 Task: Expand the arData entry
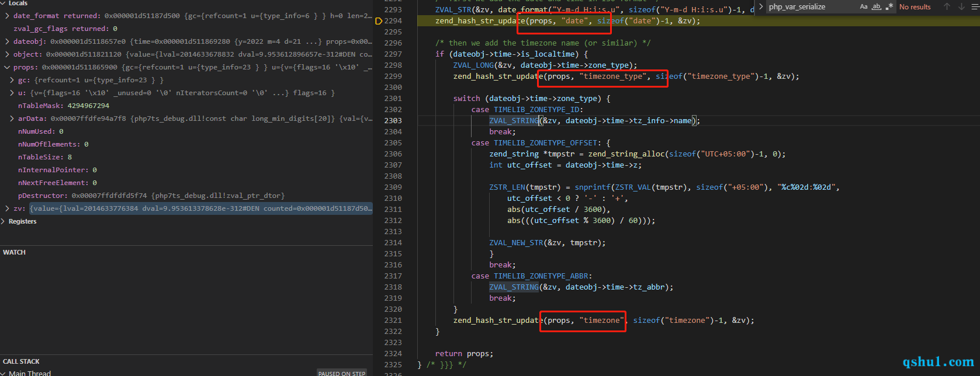tap(12, 119)
